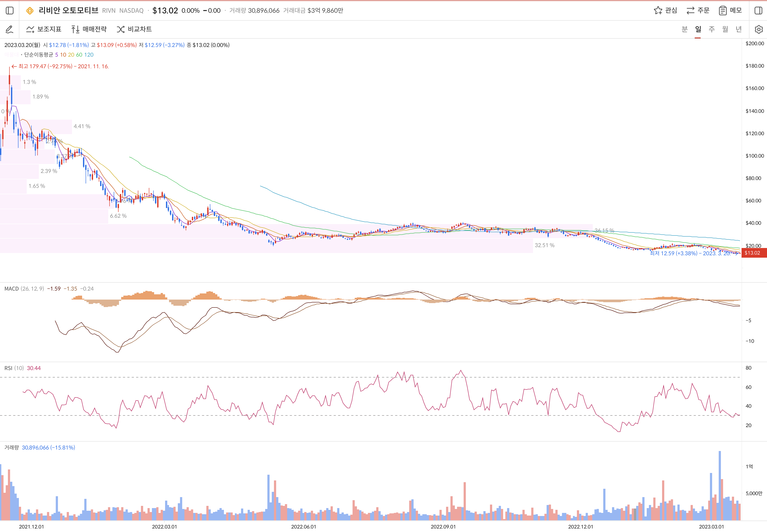
Task: Click the 단순이동평균 indicator label
Action: click(39, 55)
